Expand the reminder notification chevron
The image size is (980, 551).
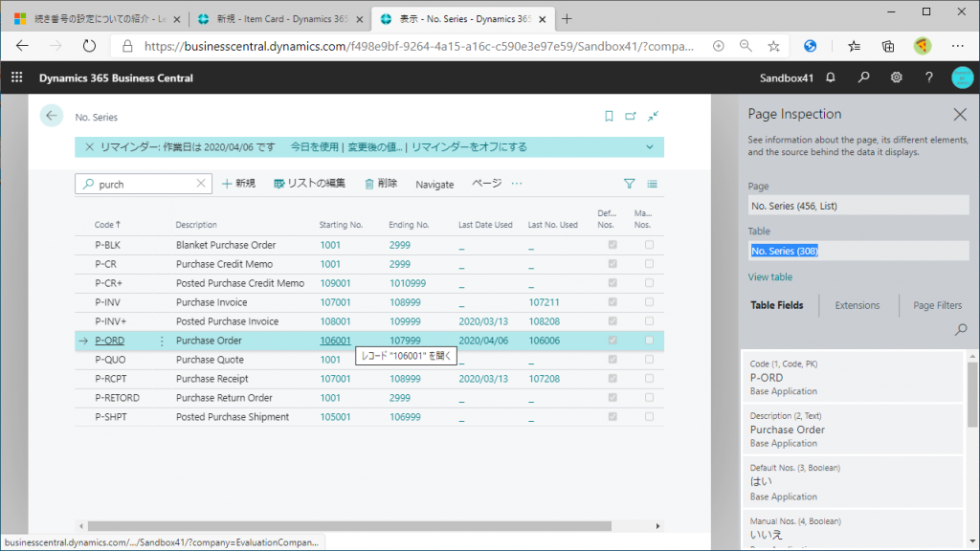pyautogui.click(x=650, y=147)
